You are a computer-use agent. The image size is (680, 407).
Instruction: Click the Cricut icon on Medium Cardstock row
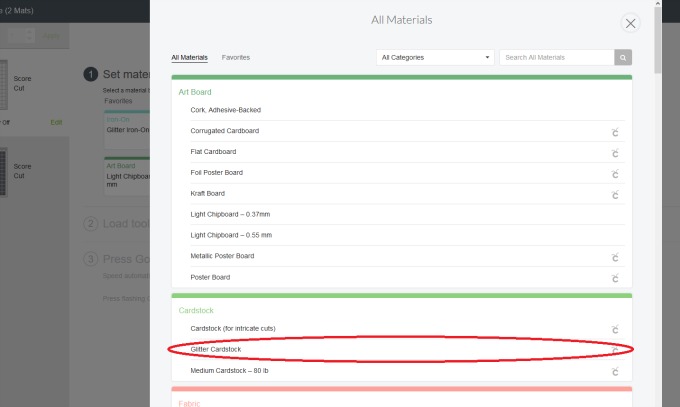(x=615, y=371)
